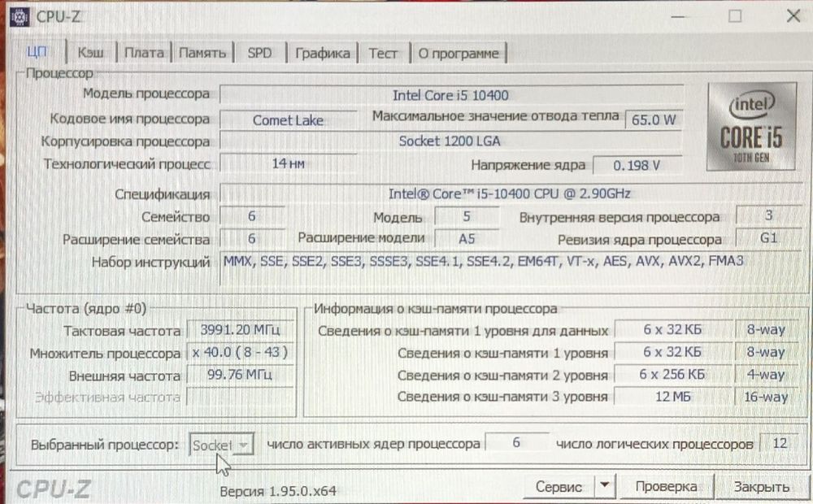This screenshot has height=504, width=813.
Task: Click the internal processor version value 3
Action: (x=768, y=215)
